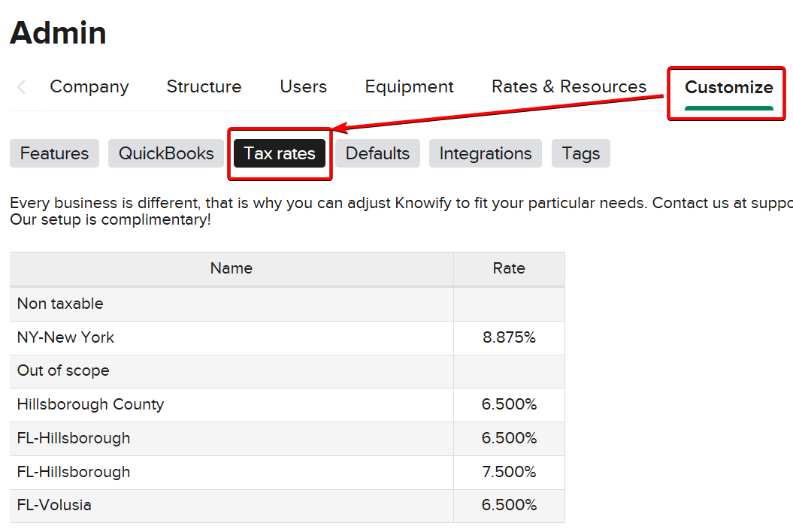793x532 pixels.
Task: Switch to the Structure tab
Action: pos(204,87)
